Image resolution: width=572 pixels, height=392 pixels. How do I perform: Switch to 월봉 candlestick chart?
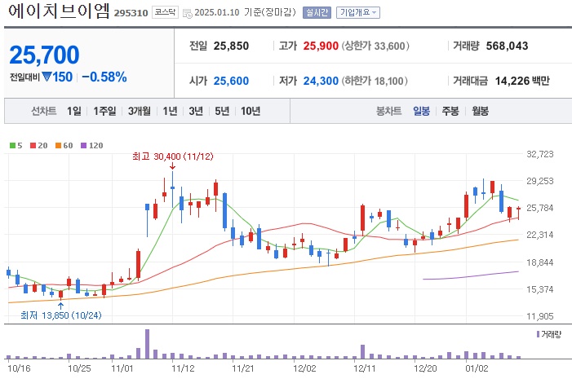click(x=480, y=111)
